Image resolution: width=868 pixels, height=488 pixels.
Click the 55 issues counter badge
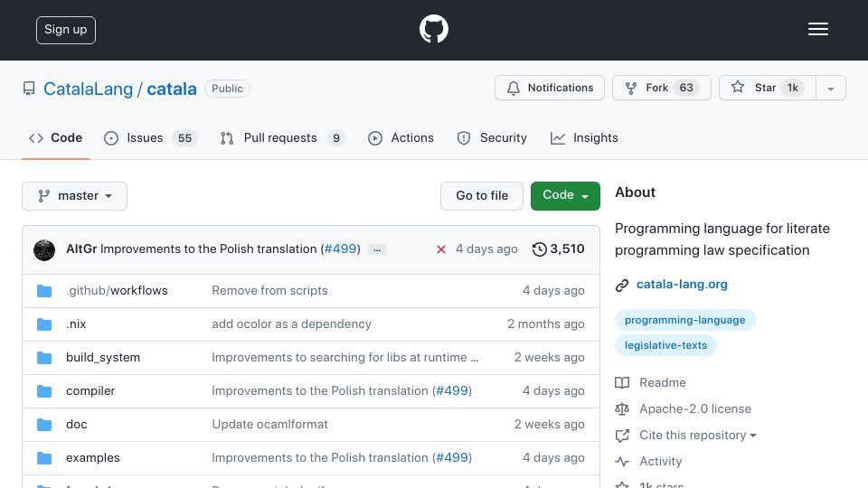click(x=184, y=137)
